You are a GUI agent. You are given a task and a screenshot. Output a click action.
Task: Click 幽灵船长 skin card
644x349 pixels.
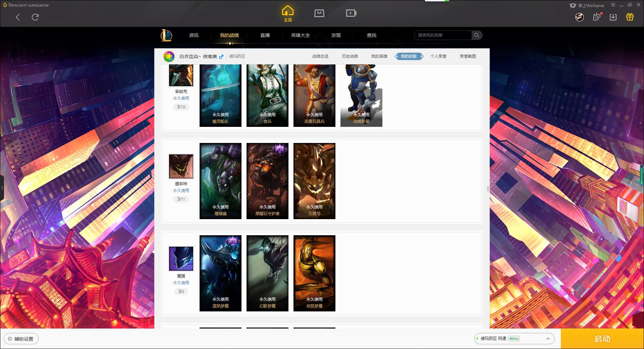click(x=220, y=95)
